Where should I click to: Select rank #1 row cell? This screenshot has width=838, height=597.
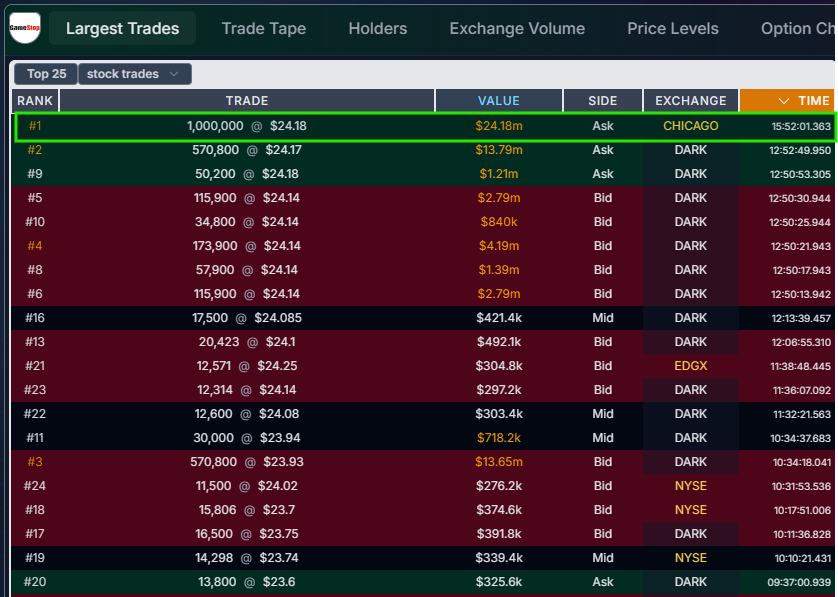35,126
